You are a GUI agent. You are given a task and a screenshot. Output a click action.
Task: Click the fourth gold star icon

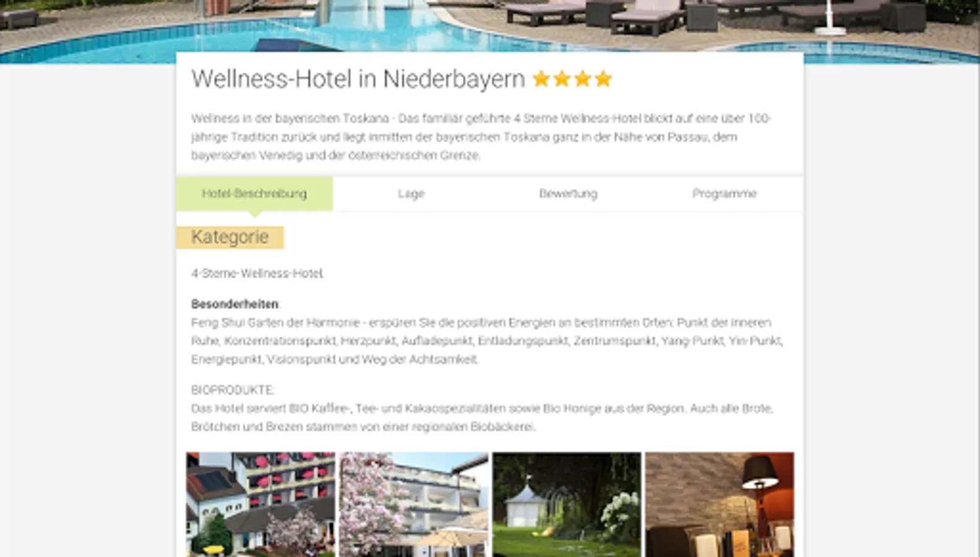(x=603, y=79)
